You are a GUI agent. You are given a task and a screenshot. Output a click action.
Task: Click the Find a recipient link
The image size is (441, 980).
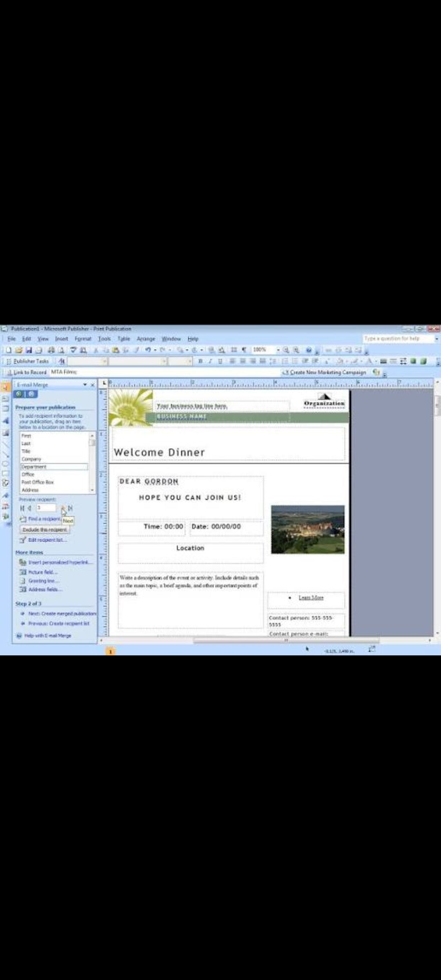[45, 519]
